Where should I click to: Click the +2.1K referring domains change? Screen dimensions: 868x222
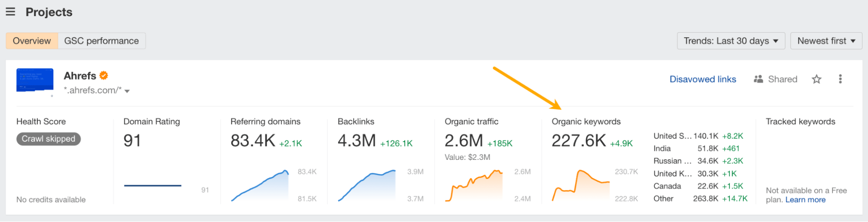pos(290,143)
